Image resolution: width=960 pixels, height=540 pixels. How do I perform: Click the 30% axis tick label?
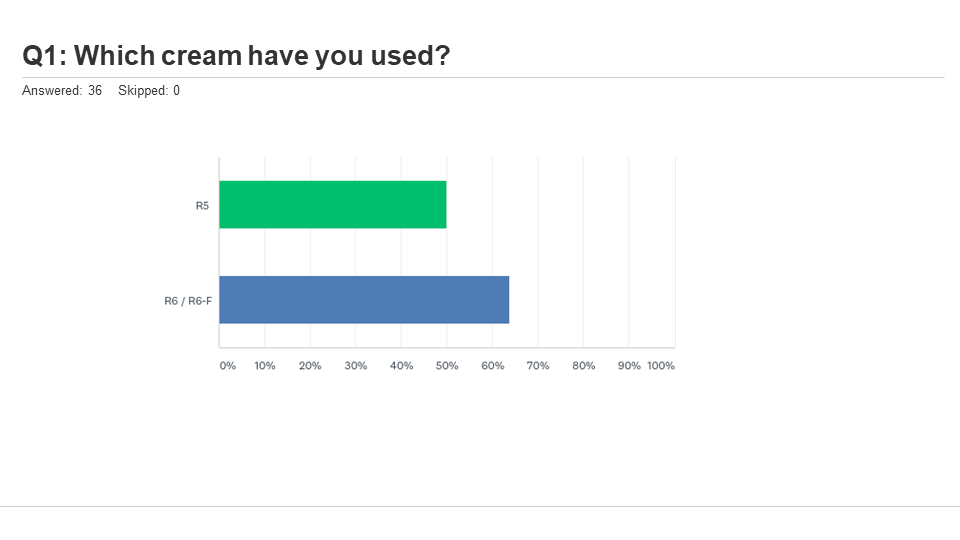356,366
